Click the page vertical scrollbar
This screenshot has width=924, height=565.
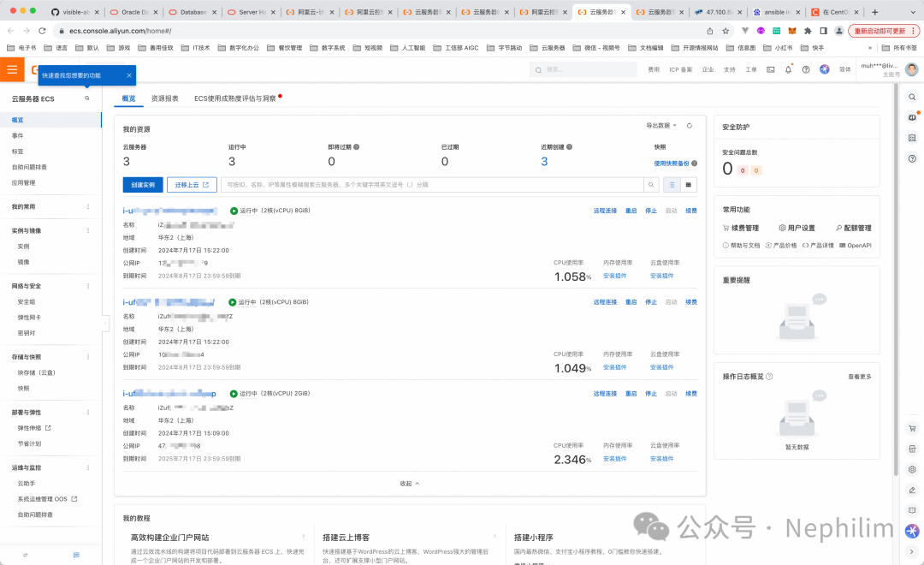click(896, 277)
